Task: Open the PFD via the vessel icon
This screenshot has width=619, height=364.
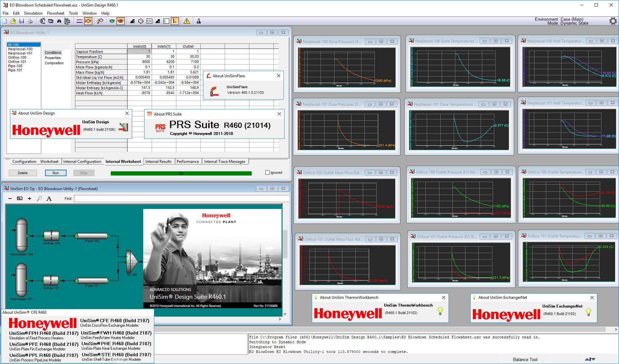Action: click(42, 21)
